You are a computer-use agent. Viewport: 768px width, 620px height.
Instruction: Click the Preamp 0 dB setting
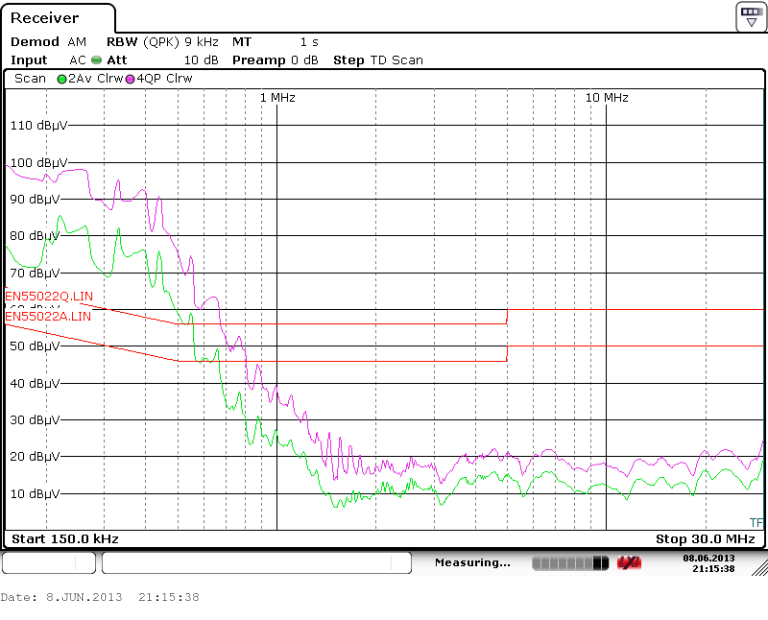click(275, 60)
